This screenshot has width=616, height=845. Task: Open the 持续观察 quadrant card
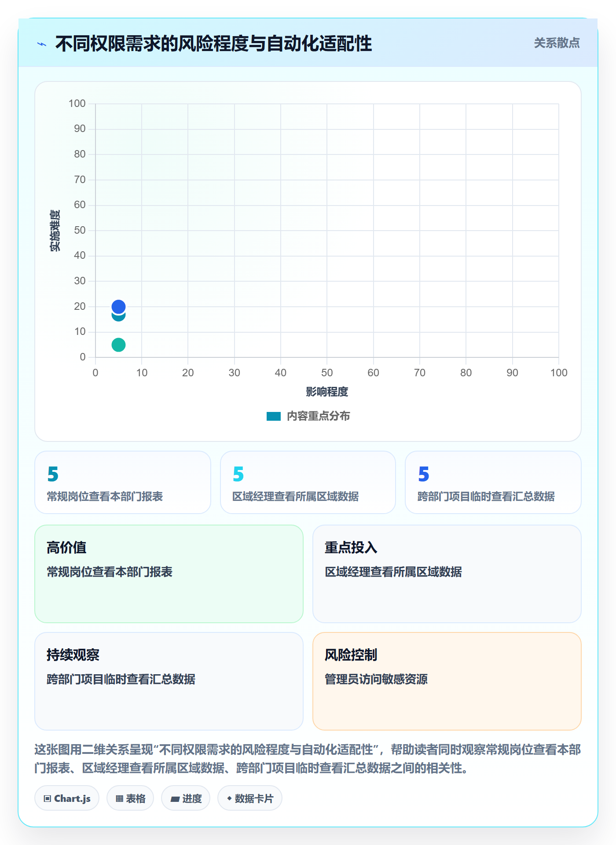(x=169, y=681)
